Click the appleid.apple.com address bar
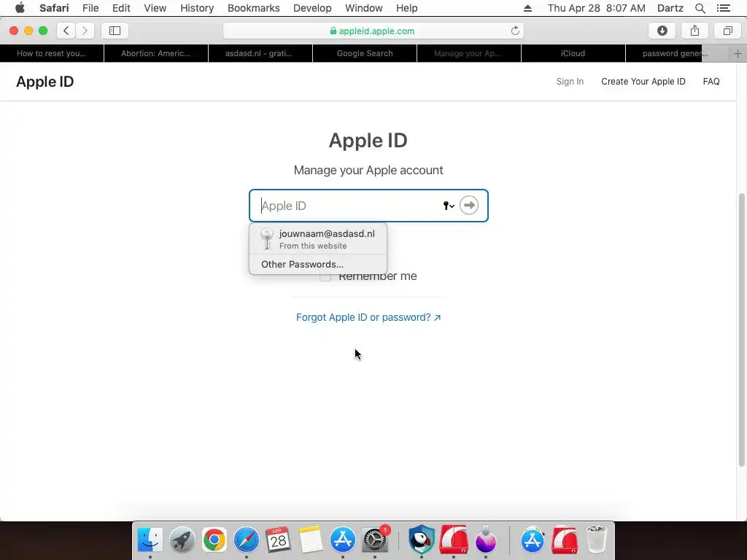The height and width of the screenshot is (560, 747). 373,31
